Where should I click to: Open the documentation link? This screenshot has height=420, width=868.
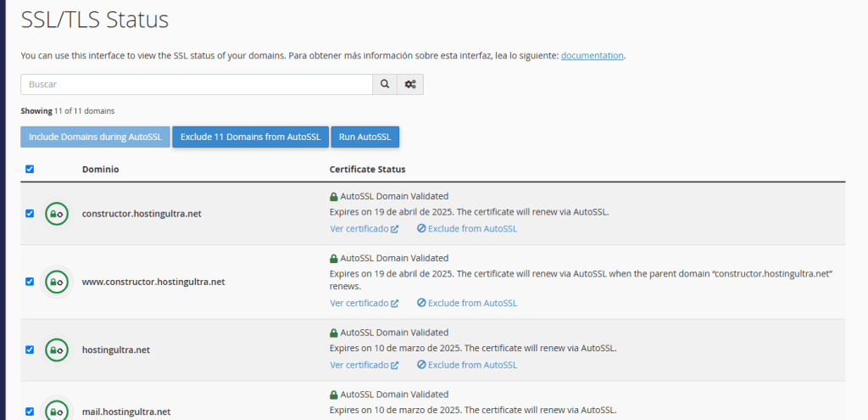click(x=593, y=55)
